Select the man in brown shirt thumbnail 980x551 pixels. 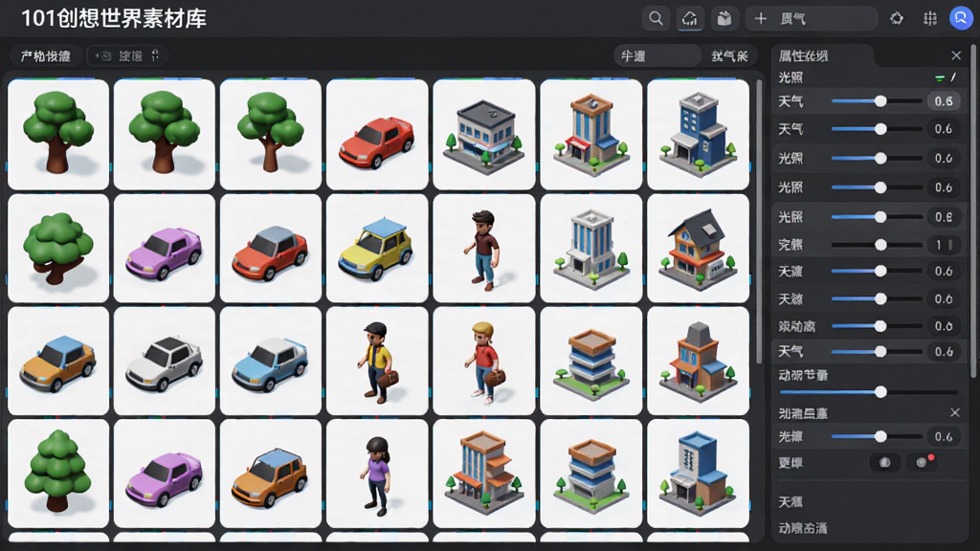pos(483,248)
